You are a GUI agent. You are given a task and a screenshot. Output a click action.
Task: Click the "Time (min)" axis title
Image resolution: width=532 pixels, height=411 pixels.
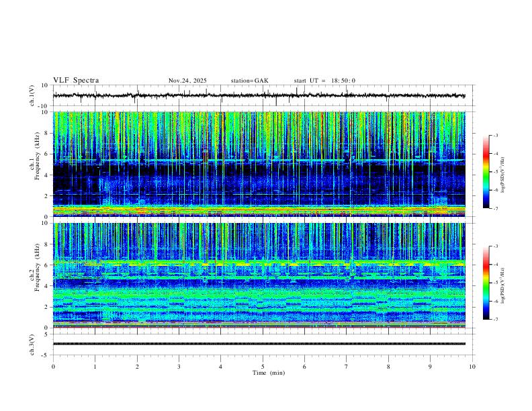pyautogui.click(x=269, y=373)
